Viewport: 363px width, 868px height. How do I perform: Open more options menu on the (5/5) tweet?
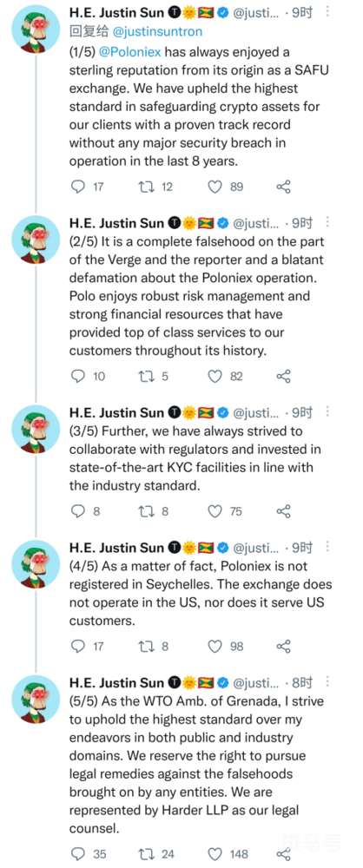pyautogui.click(x=327, y=682)
